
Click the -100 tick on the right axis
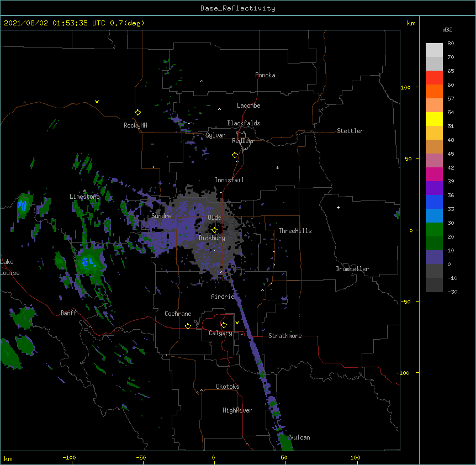pyautogui.click(x=404, y=373)
